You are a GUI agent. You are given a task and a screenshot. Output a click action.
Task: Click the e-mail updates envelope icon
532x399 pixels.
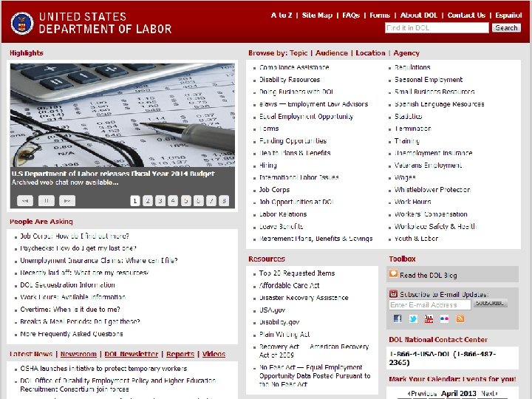[x=393, y=294]
